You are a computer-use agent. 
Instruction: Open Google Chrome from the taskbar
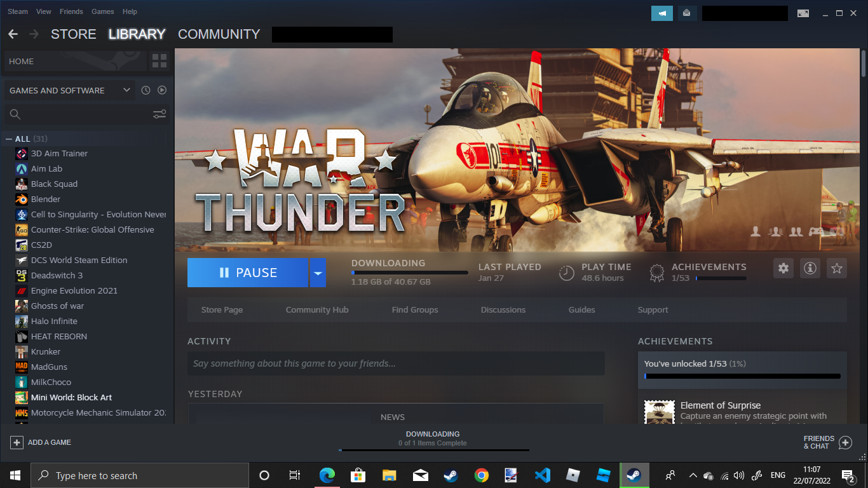coord(481,475)
